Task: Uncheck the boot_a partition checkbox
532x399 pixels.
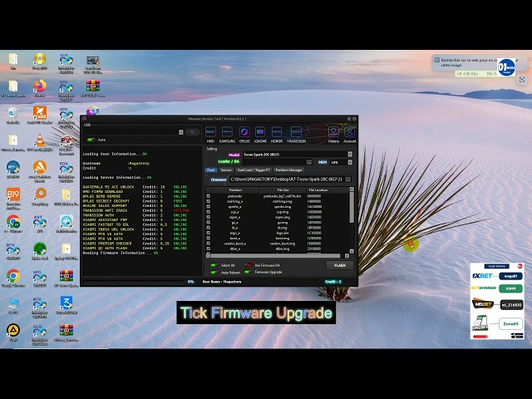Action: coord(209,239)
